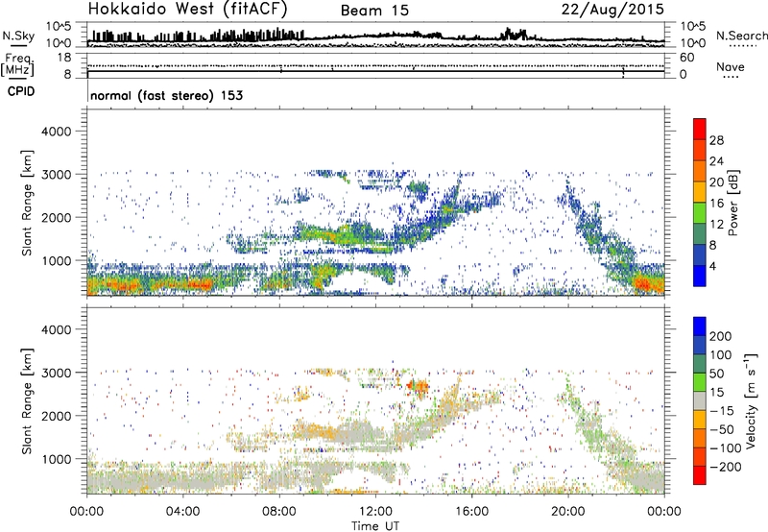
Task: Click the strong red power echo near 23:00 UT
Action: (643, 283)
